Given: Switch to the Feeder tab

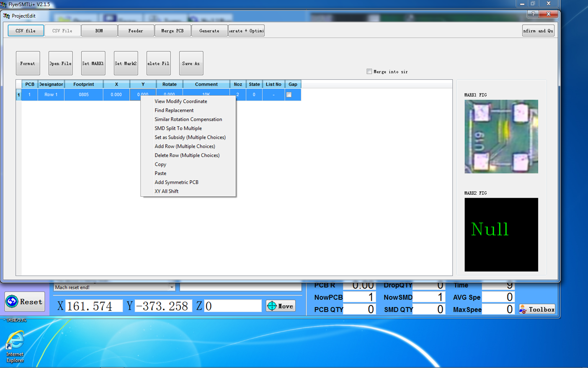Looking at the screenshot, I should (136, 31).
